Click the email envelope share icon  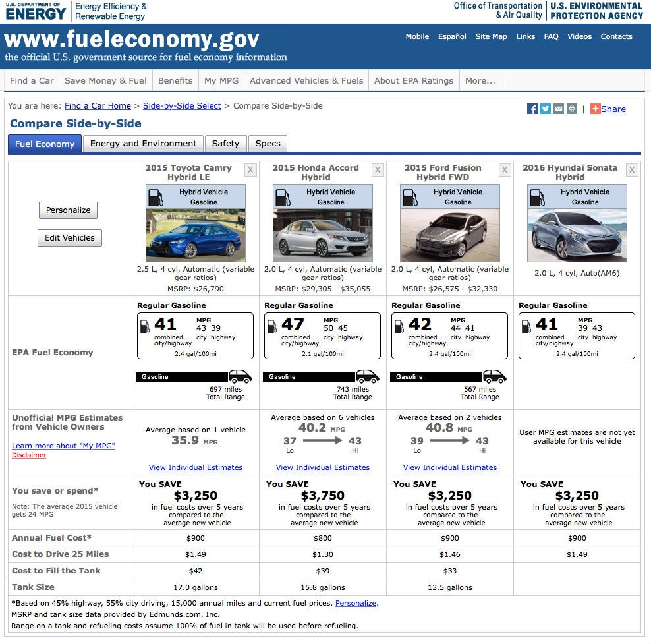coord(559,109)
